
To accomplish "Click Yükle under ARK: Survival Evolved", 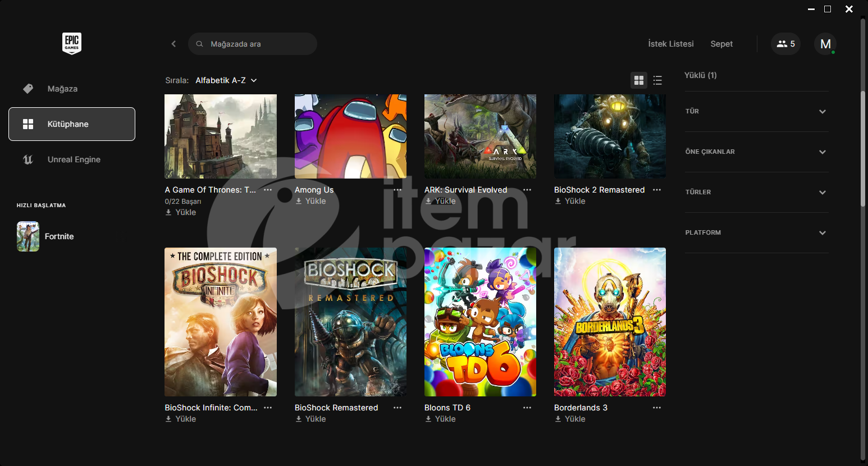I will 440,201.
